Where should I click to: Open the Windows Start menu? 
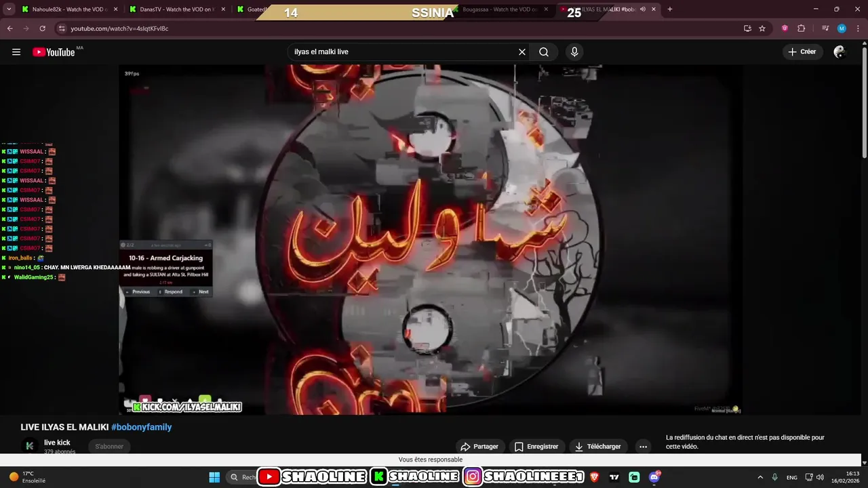(x=214, y=477)
